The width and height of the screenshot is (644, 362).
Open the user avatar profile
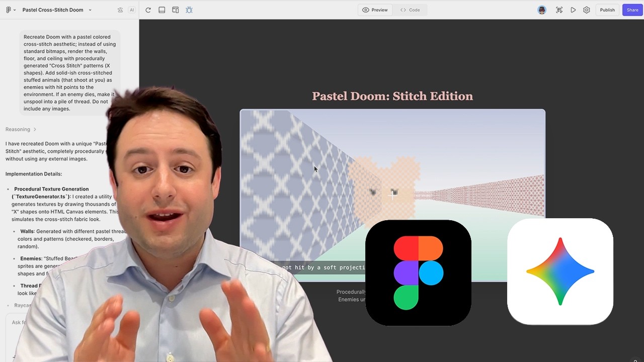(542, 10)
